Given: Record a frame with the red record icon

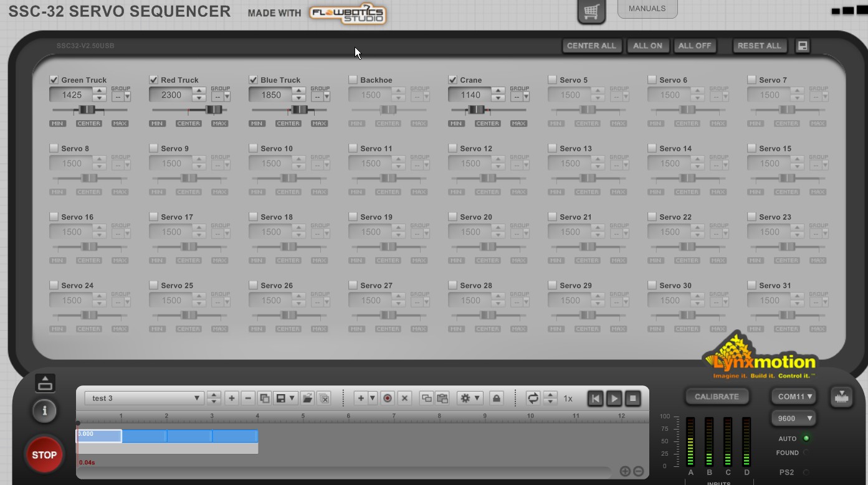Looking at the screenshot, I should 388,398.
